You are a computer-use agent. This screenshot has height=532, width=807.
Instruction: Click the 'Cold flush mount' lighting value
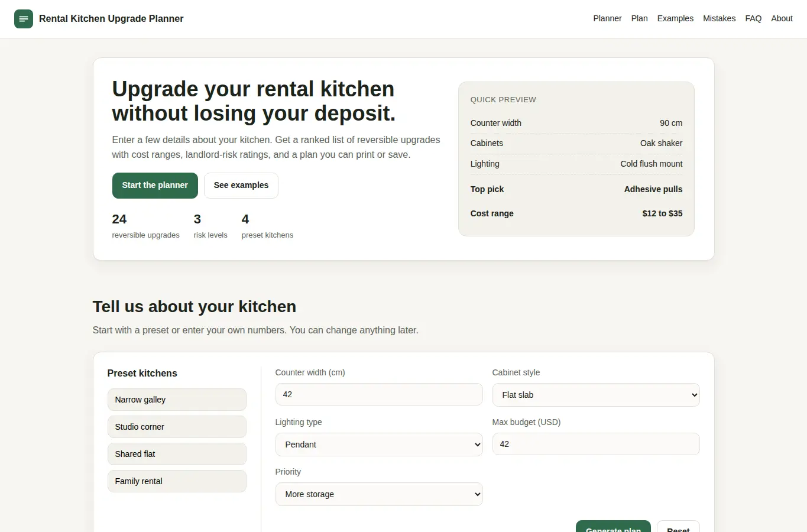point(651,164)
